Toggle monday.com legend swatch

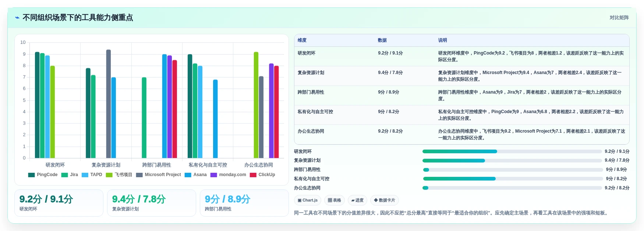214,175
